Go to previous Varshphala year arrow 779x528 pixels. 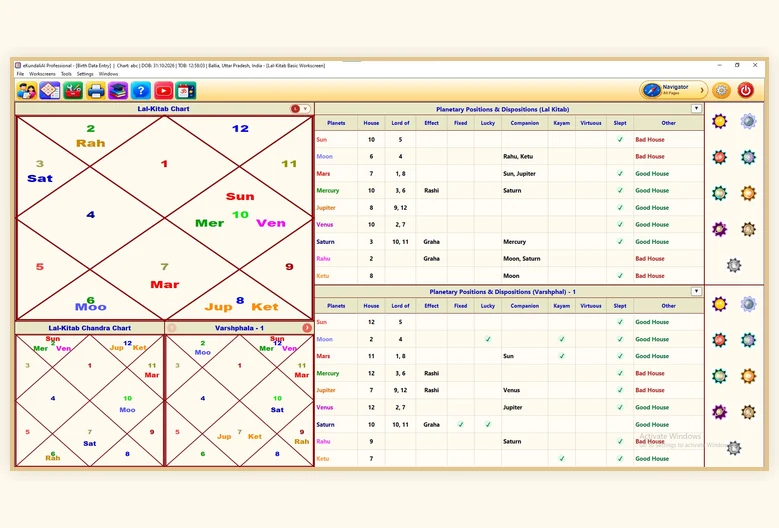pos(172,328)
